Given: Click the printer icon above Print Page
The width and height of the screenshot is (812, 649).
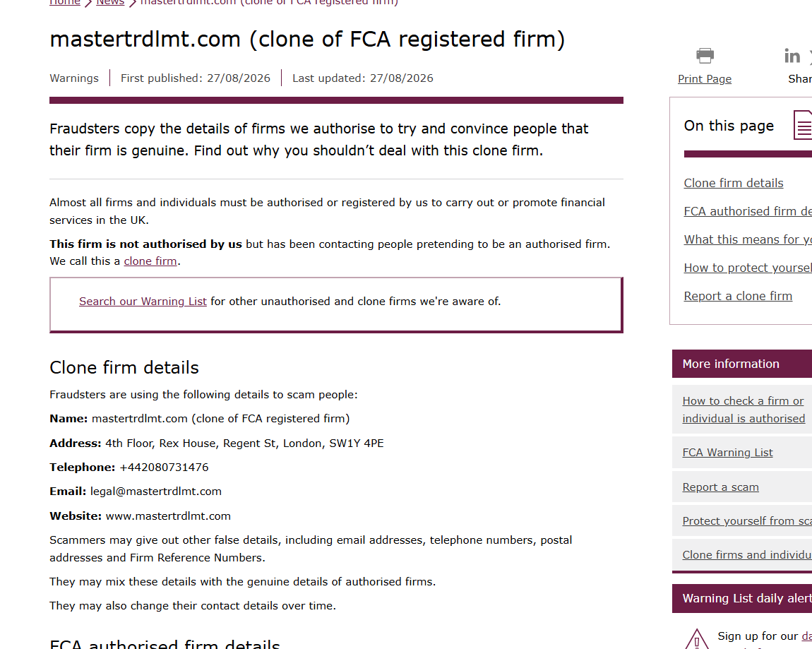Looking at the screenshot, I should 705,55.
